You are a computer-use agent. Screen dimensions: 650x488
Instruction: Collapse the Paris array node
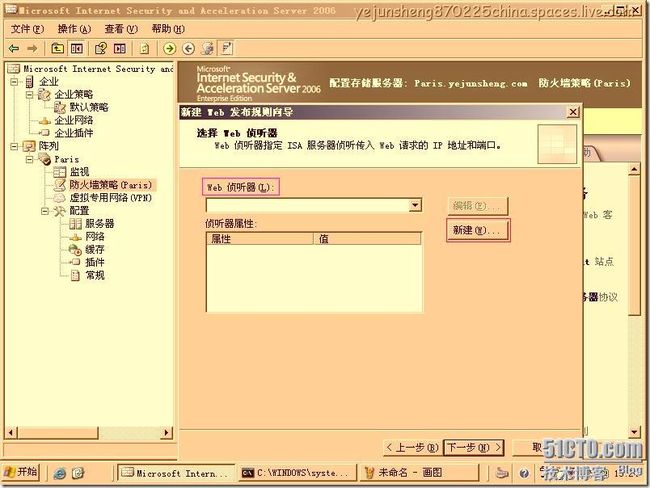(30, 159)
